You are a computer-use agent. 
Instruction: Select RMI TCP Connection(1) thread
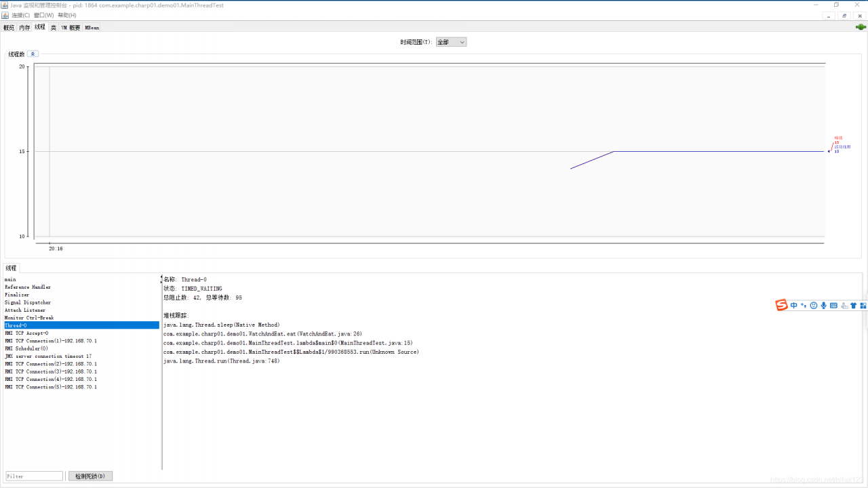click(x=81, y=341)
